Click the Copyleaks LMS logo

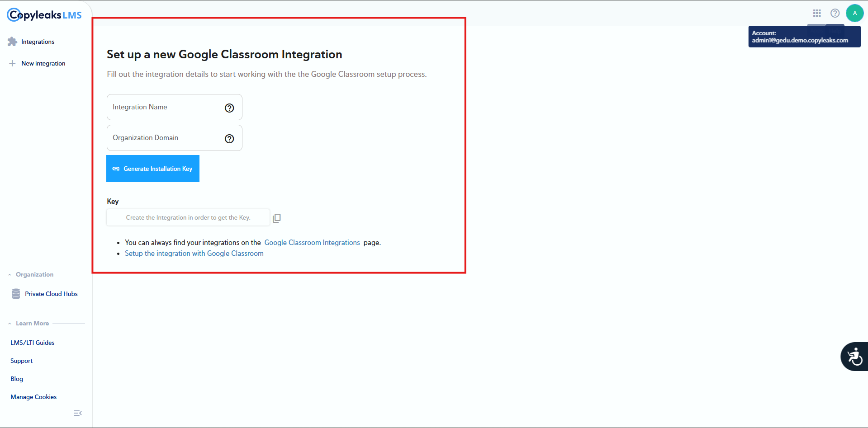44,15
